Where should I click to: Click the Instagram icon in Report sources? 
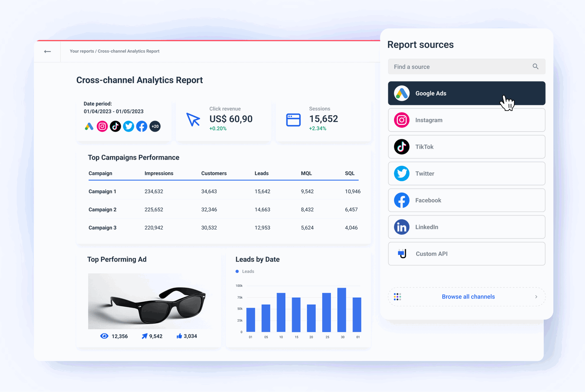pyautogui.click(x=401, y=120)
